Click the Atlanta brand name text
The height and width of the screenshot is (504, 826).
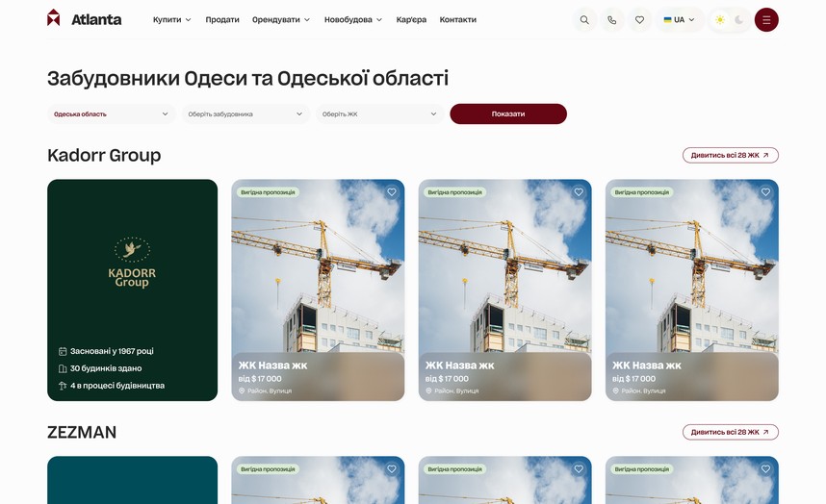click(x=96, y=20)
